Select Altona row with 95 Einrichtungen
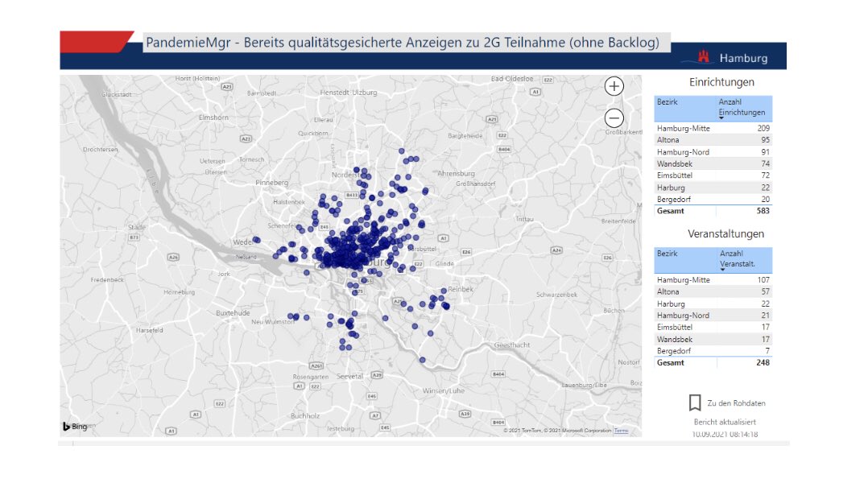This screenshot has height=483, width=868. point(713,140)
